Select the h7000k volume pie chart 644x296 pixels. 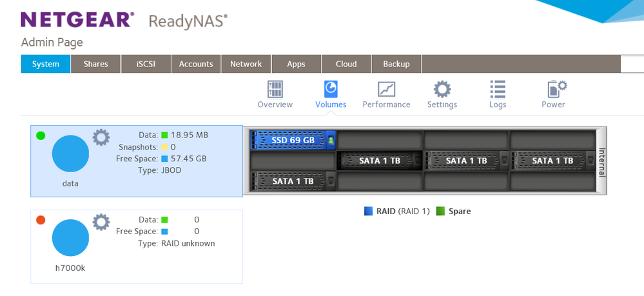[70, 238]
